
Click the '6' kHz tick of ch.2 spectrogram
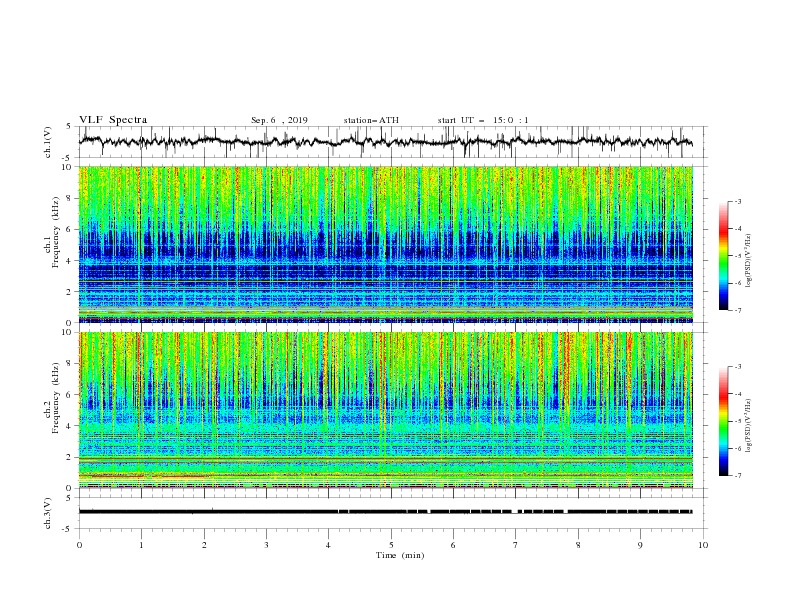click(69, 395)
